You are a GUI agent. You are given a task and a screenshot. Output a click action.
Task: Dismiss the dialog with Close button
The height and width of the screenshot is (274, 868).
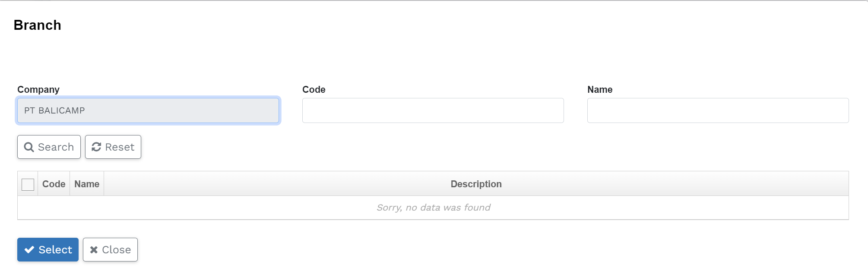coord(110,250)
